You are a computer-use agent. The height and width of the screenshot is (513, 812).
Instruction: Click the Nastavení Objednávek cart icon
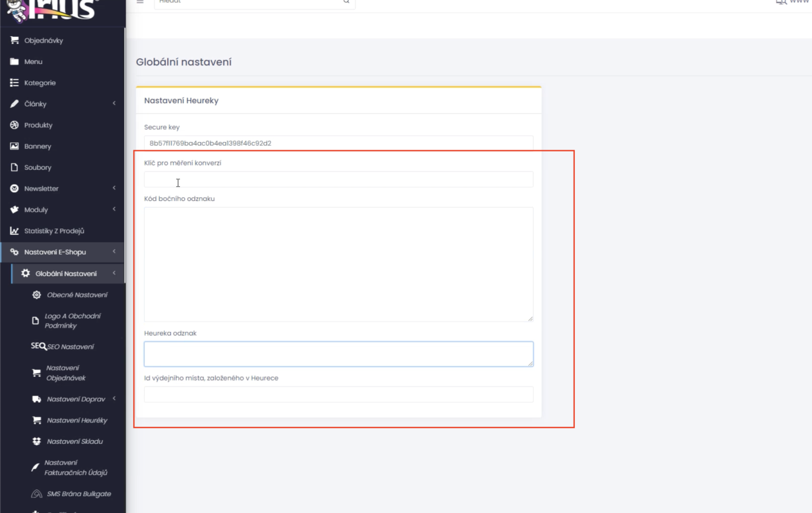(37, 373)
